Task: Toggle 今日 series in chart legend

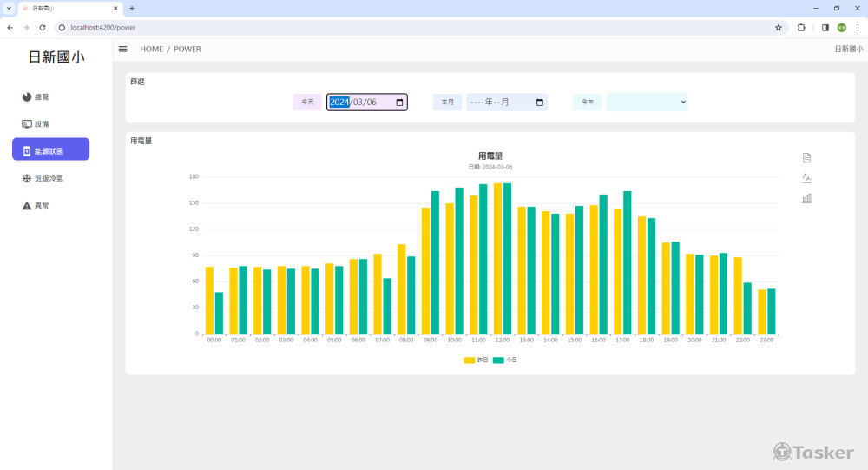Action: [505, 360]
